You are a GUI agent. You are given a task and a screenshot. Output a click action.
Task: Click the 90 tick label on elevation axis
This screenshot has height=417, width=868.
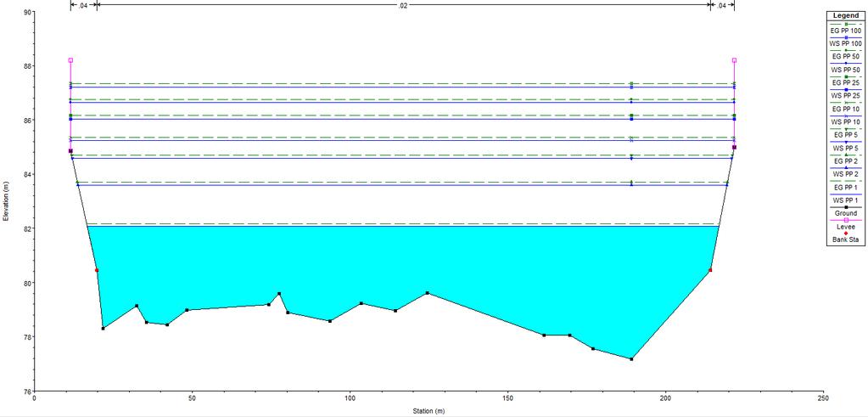[27, 12]
